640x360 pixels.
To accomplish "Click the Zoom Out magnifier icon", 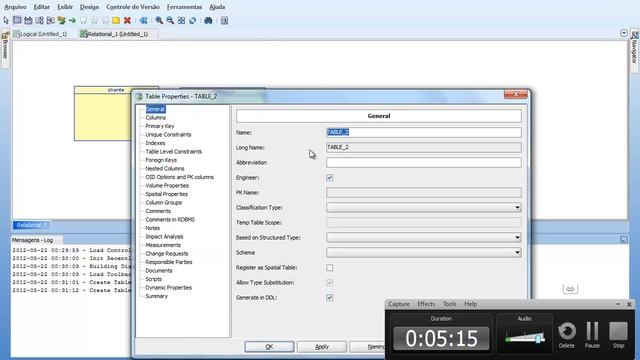I will click(x=170, y=20).
